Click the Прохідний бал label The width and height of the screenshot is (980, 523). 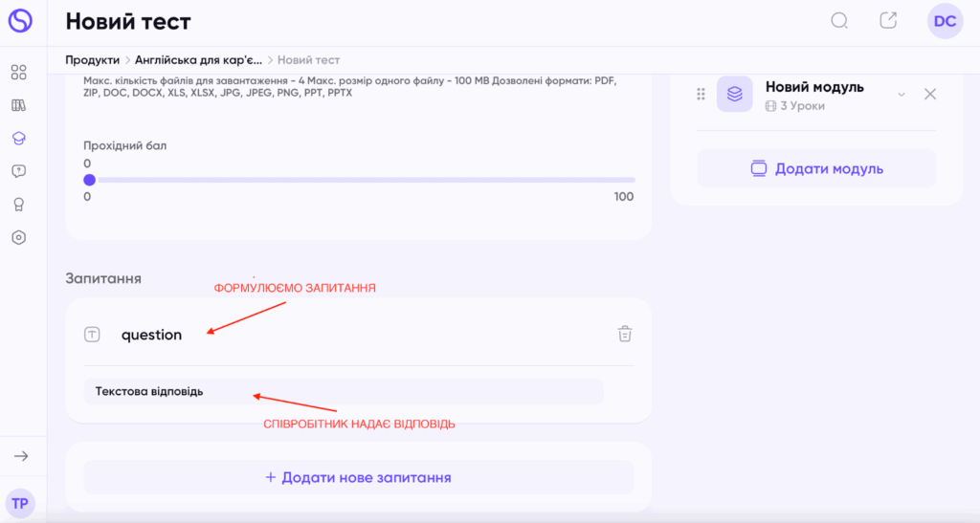125,145
